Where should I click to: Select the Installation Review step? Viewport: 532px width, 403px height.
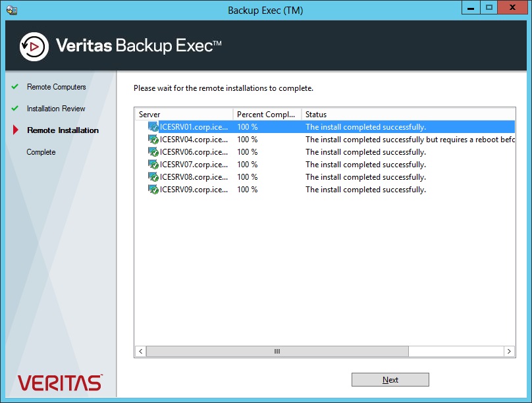[56, 109]
